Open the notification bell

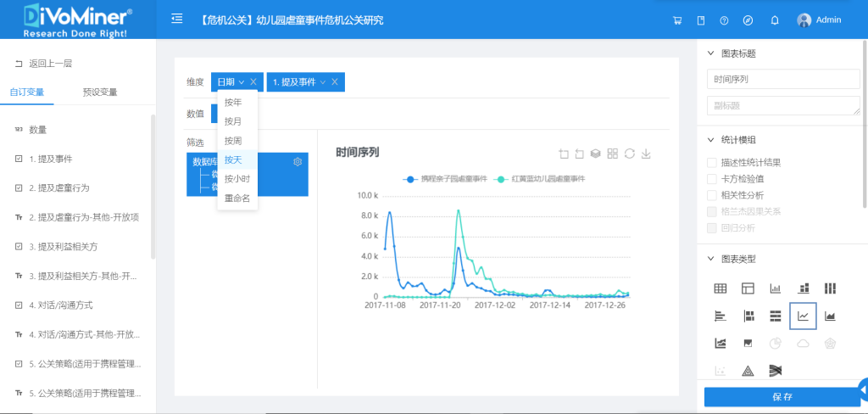[774, 20]
